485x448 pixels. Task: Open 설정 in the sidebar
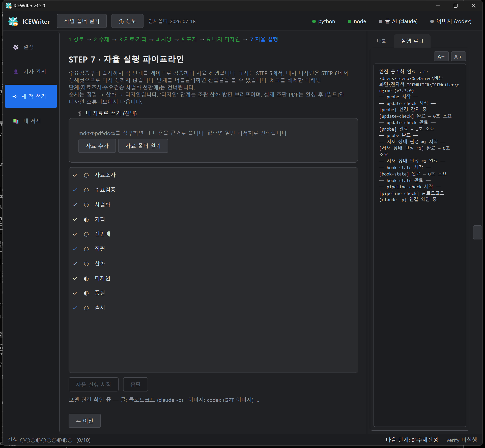coord(31,47)
